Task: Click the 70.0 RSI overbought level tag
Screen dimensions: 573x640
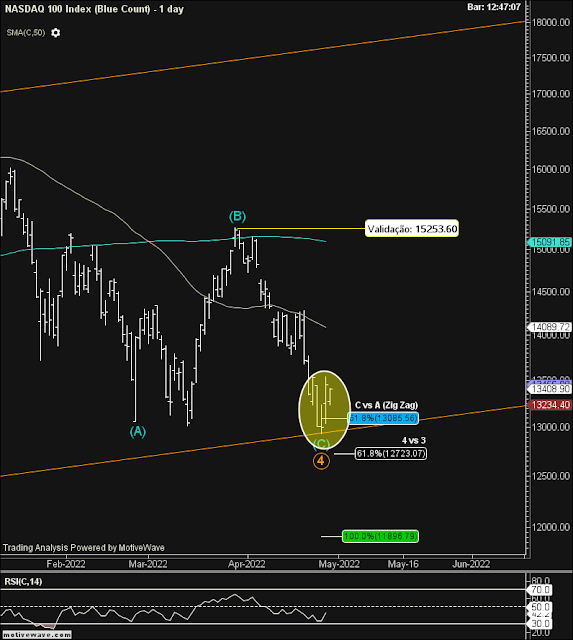Action: coord(540,590)
